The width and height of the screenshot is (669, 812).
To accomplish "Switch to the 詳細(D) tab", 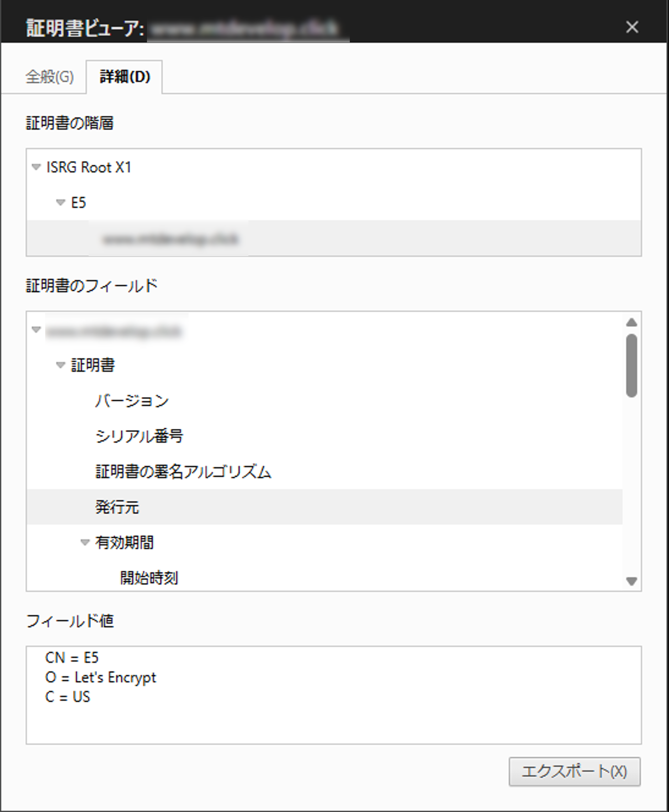I will (124, 76).
